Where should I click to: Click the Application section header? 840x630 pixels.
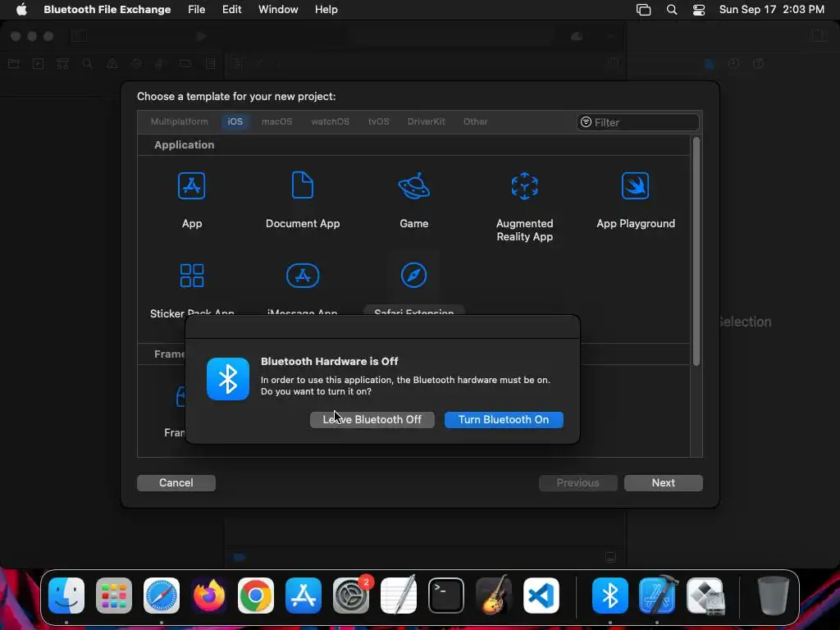coord(185,144)
